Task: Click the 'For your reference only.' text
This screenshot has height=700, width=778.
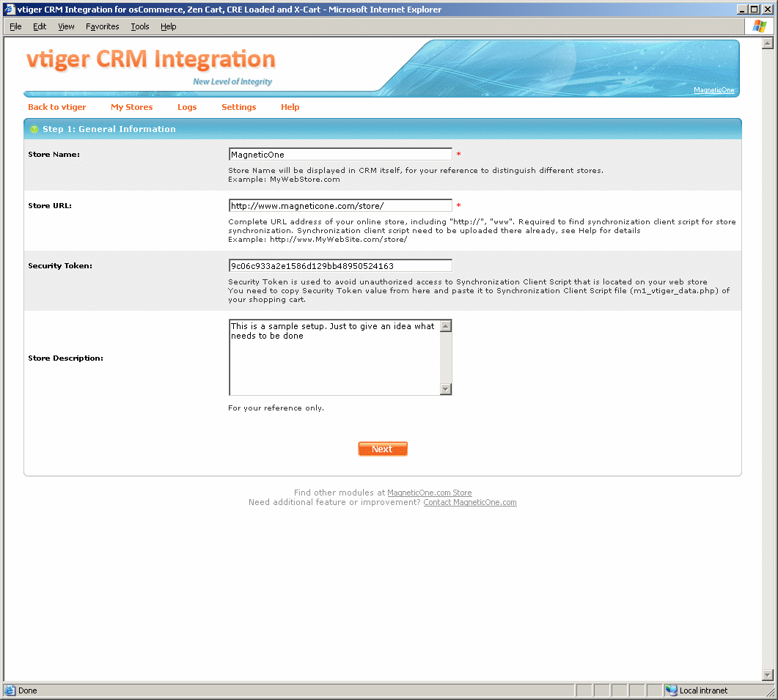Action: [276, 408]
